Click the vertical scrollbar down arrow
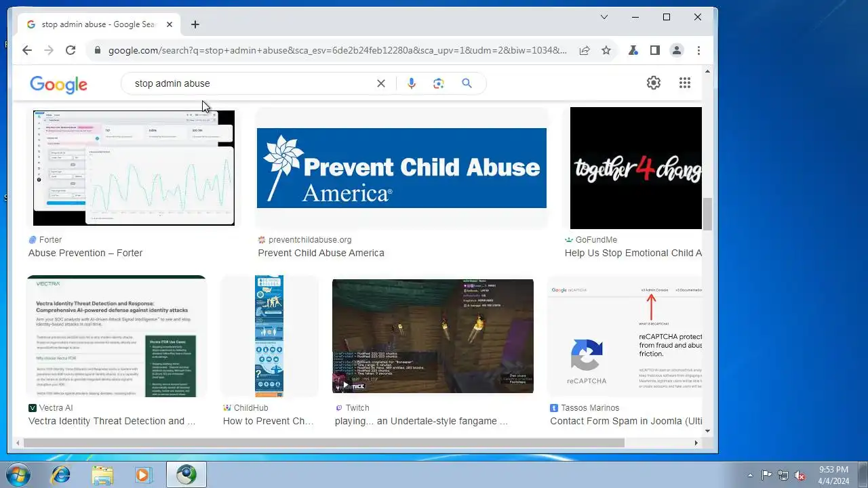The height and width of the screenshot is (488, 868). (x=708, y=431)
